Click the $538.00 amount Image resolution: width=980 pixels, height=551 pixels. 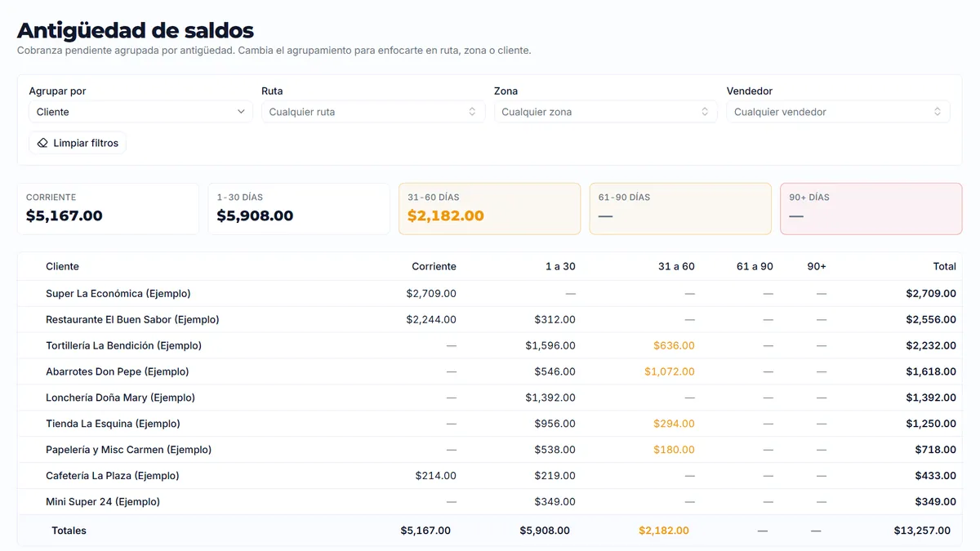[x=555, y=451]
